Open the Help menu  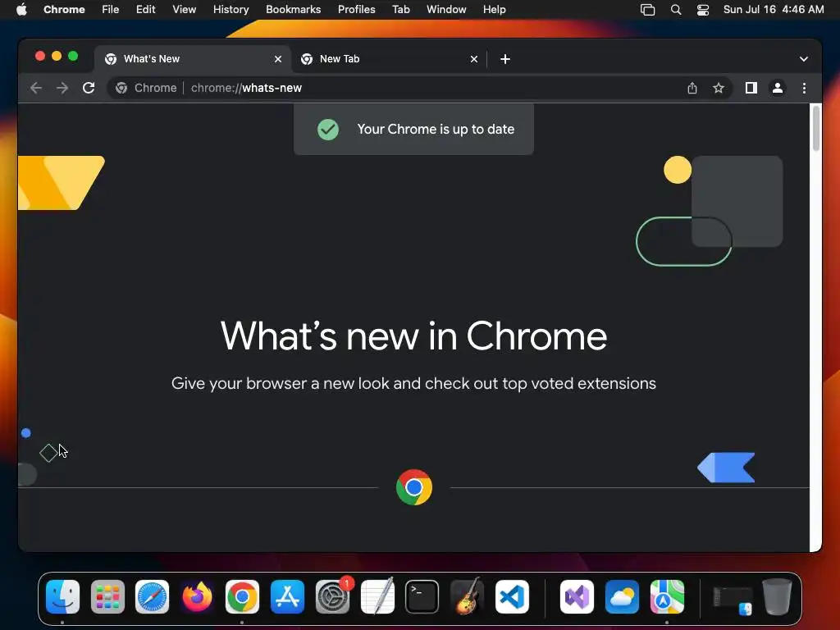(x=495, y=10)
